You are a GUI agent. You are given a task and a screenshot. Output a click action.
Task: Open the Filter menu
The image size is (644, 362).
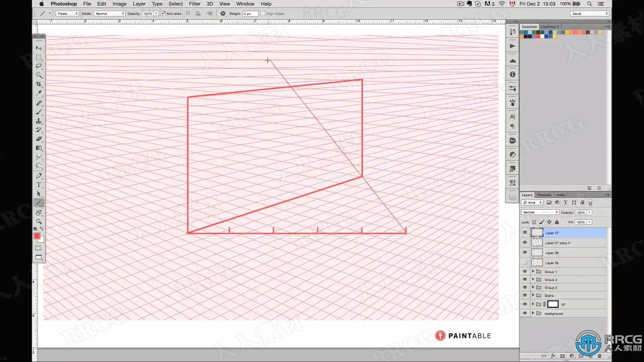pos(195,4)
